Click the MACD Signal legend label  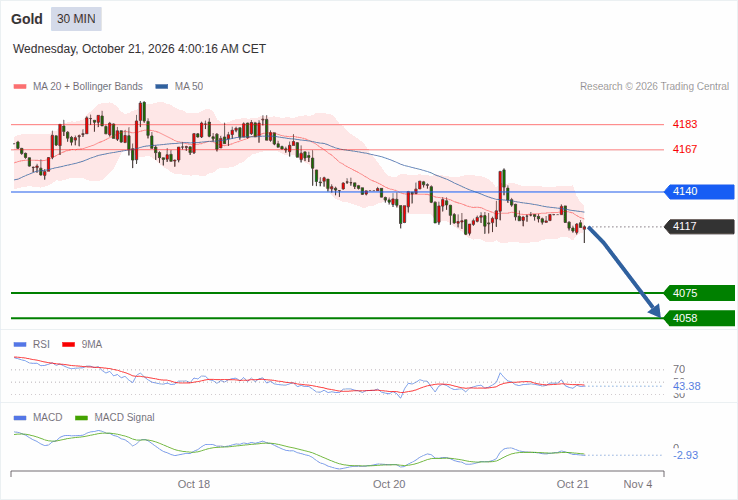[124, 418]
